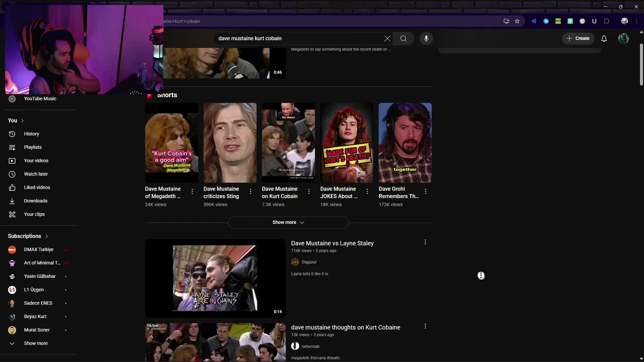Play the Dave Grohl Remembers Short

(x=405, y=143)
